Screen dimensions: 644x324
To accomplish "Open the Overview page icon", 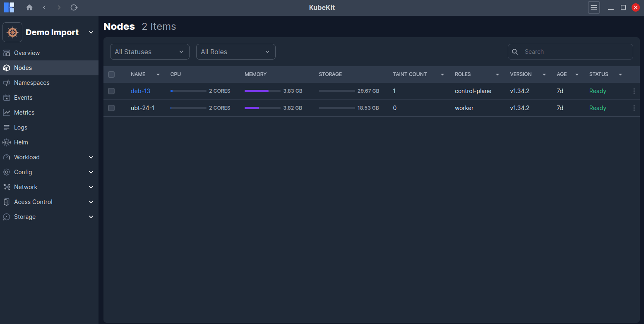I will tap(6, 53).
